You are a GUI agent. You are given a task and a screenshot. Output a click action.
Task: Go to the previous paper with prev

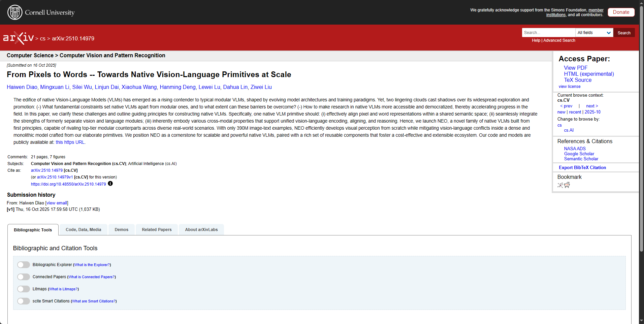pos(566,106)
